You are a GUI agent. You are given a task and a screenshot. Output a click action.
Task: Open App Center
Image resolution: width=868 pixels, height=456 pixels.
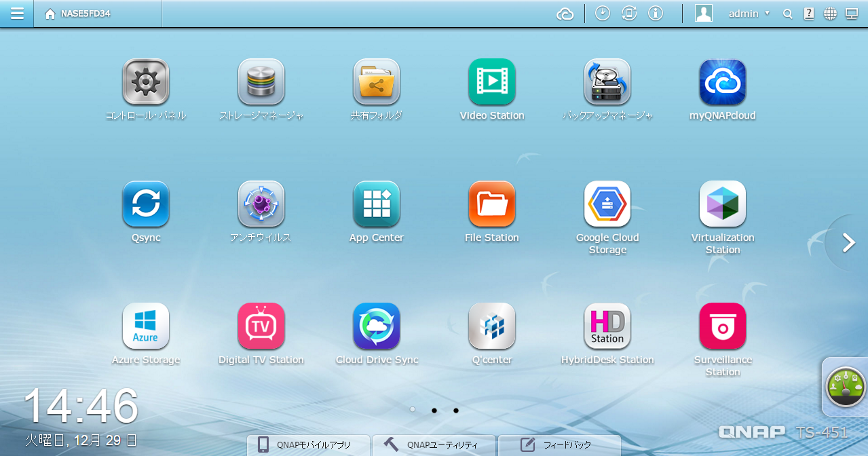377,204
